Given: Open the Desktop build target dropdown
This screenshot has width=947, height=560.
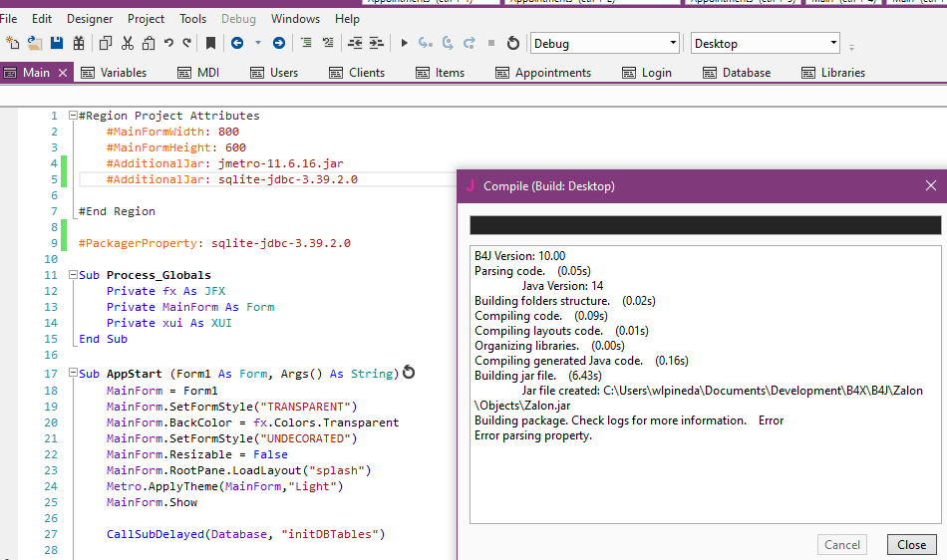Looking at the screenshot, I should click(x=833, y=43).
